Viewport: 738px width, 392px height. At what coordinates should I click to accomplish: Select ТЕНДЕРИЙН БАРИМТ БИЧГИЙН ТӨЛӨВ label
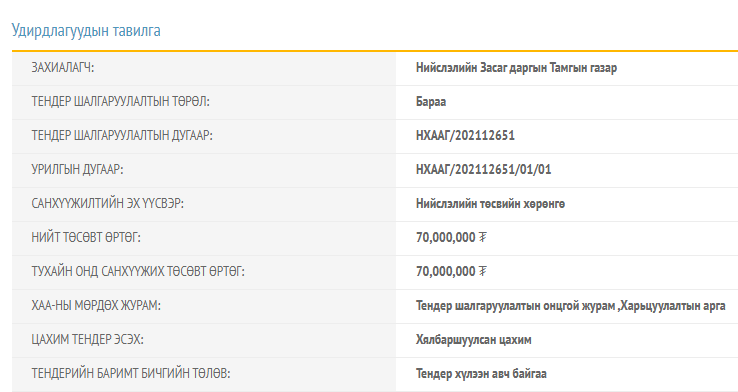[x=131, y=374]
